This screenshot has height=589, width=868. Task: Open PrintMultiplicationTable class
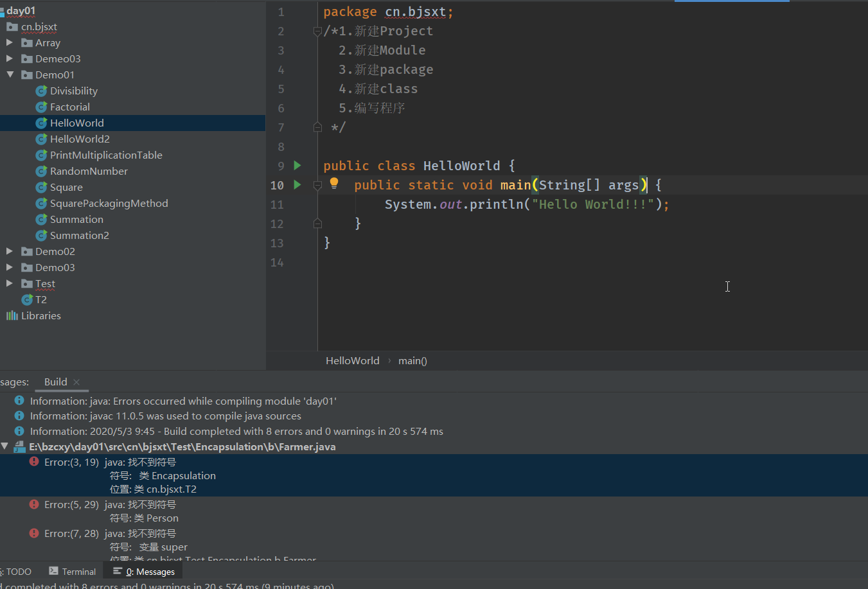(106, 155)
